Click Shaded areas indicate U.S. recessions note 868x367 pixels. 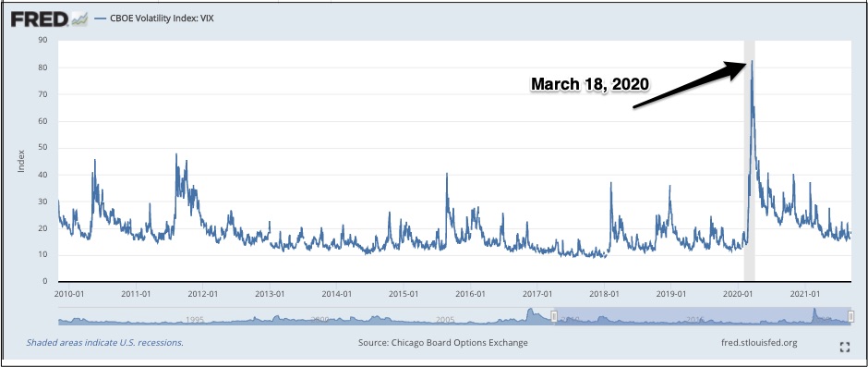click(104, 343)
